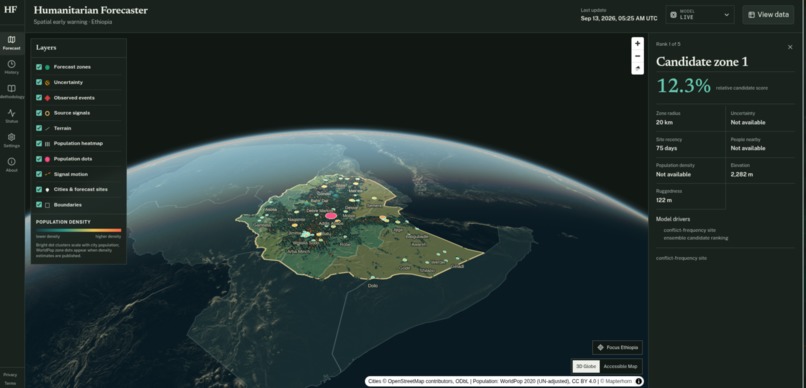Click the Last update timestamp
This screenshot has height=388, width=806.
pyautogui.click(x=619, y=19)
